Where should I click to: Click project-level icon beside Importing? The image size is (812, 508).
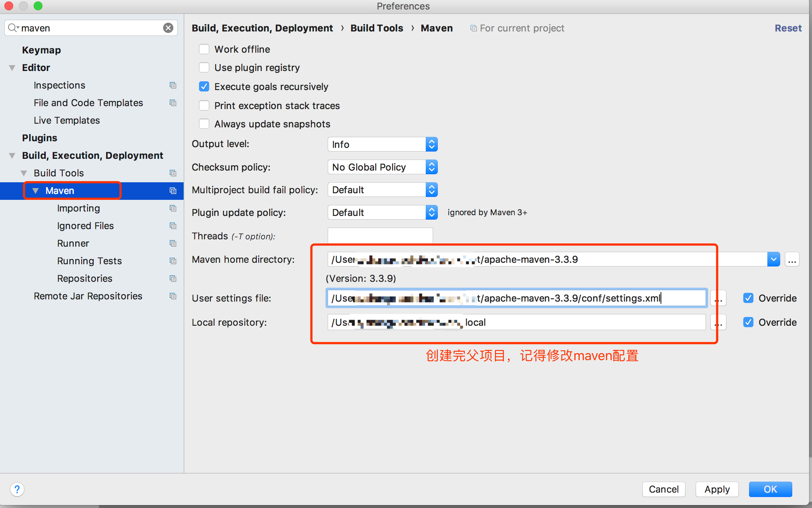pos(173,208)
